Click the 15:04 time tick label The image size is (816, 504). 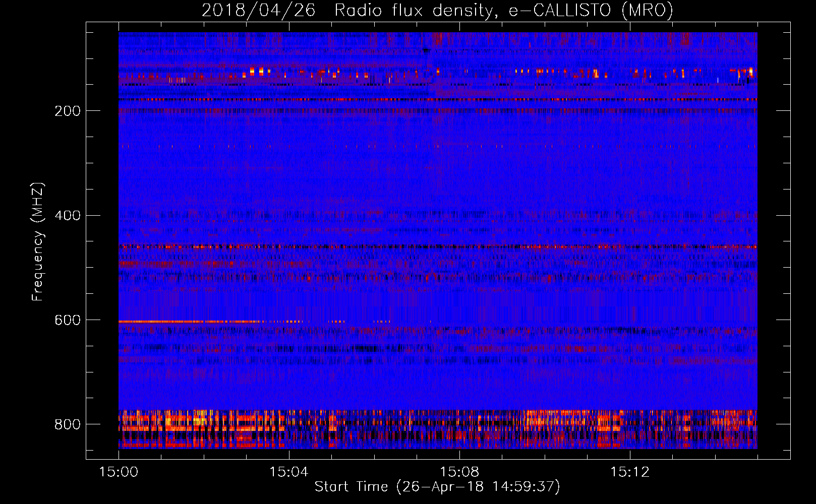[289, 472]
